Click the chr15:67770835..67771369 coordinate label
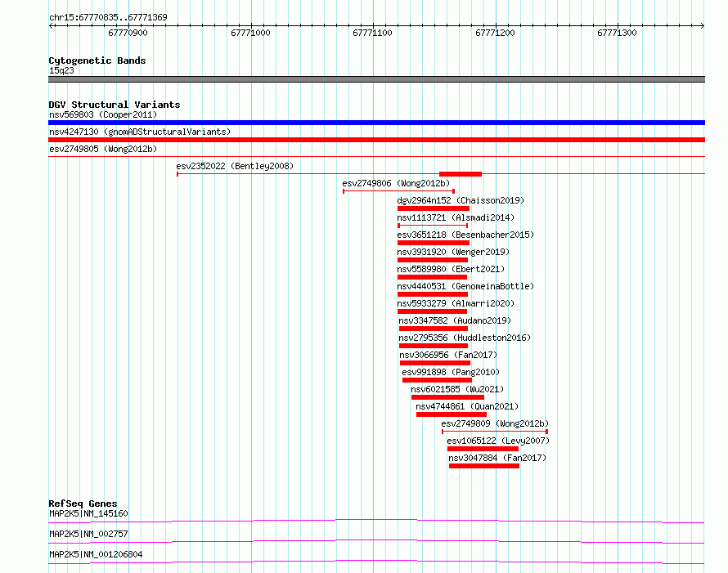Screen dimensions: 728x573 108,18
